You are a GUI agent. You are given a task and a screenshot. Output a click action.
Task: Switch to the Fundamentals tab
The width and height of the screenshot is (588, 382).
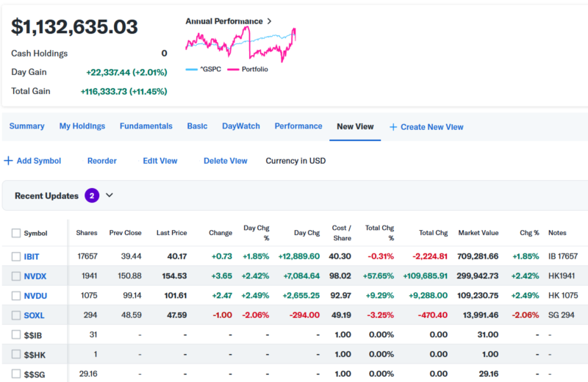[x=146, y=126]
